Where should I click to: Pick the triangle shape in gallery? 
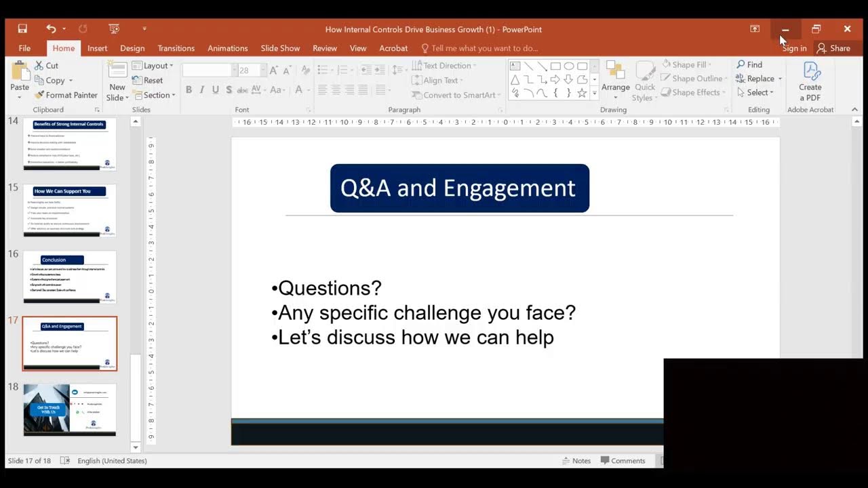coord(515,79)
